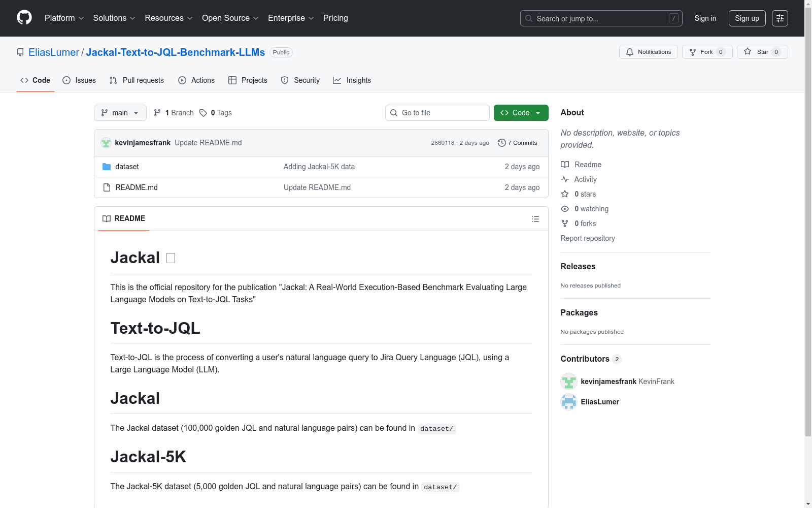Switch to the Issues tab
Screen dimensions: 812x508
(x=79, y=80)
